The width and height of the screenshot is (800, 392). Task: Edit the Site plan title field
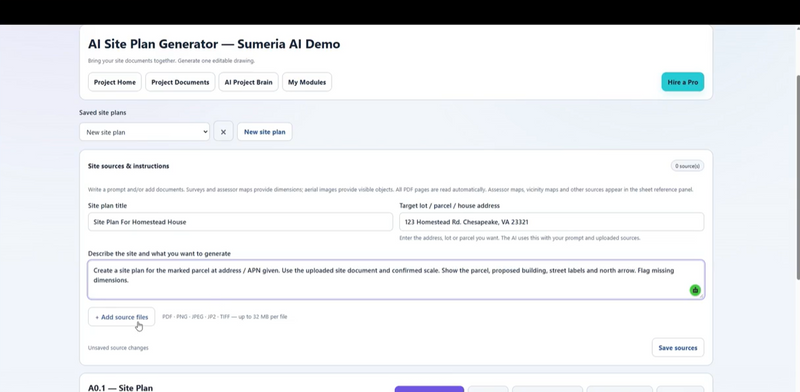click(x=240, y=222)
